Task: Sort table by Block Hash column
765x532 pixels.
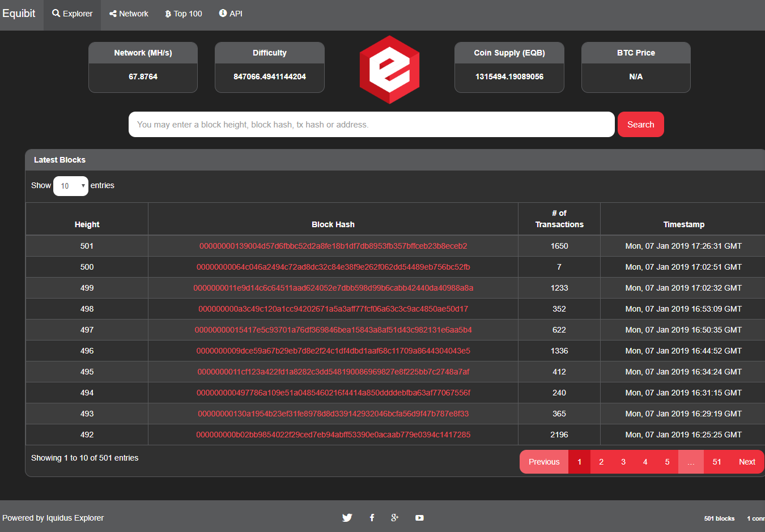Action: point(333,219)
